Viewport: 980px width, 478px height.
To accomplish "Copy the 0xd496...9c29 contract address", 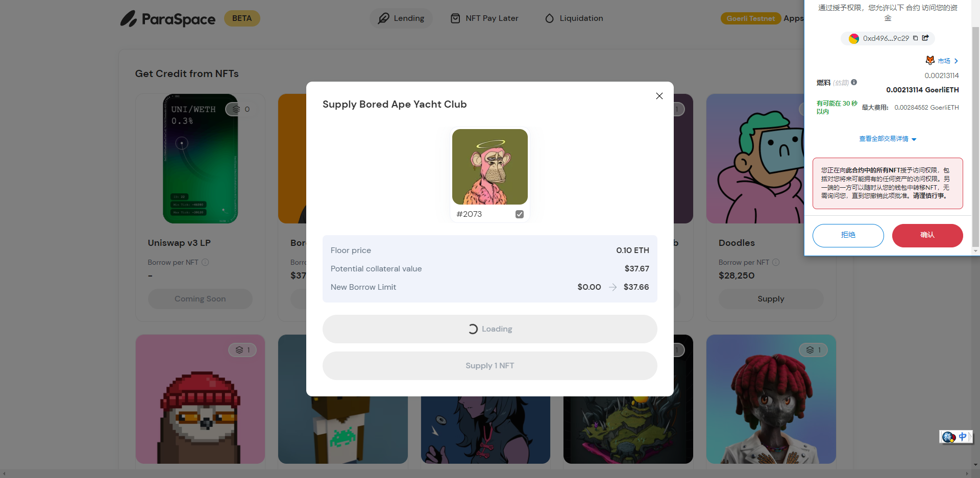I will 916,38.
